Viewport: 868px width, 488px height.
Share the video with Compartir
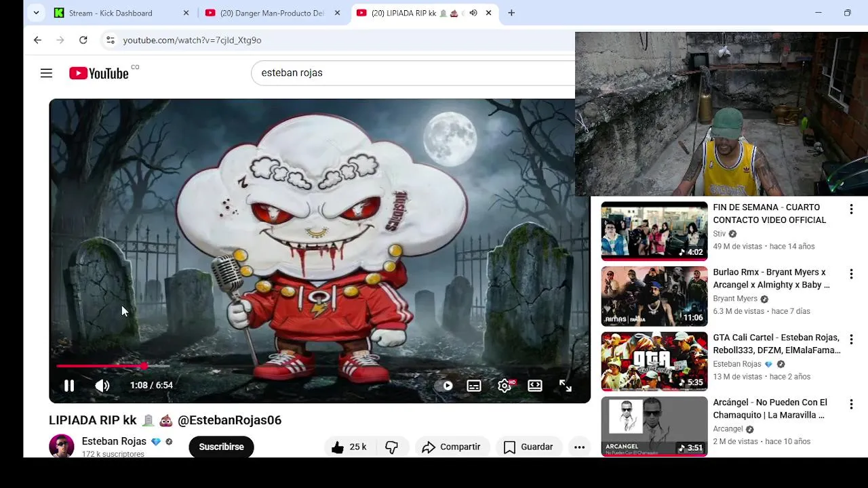451,447
